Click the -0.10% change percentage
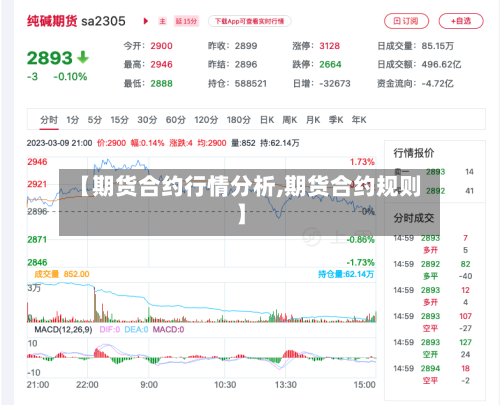The width and height of the screenshot is (500, 405). (x=70, y=77)
